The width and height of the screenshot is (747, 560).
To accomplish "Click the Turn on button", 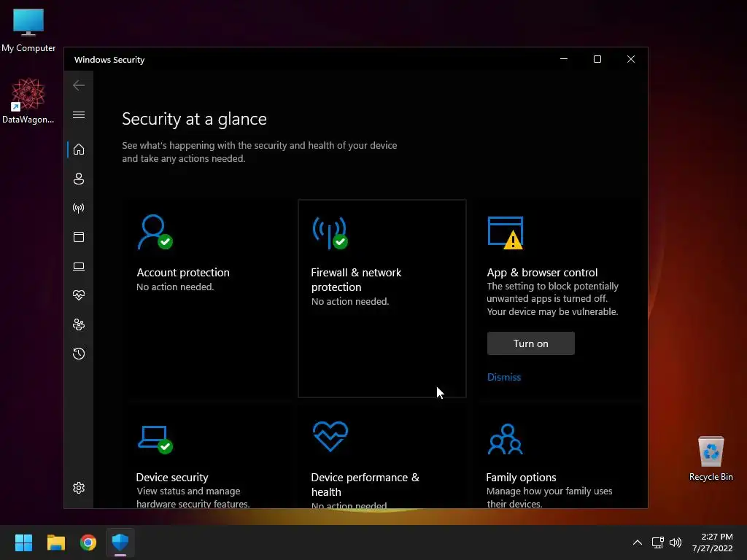I will pos(531,343).
